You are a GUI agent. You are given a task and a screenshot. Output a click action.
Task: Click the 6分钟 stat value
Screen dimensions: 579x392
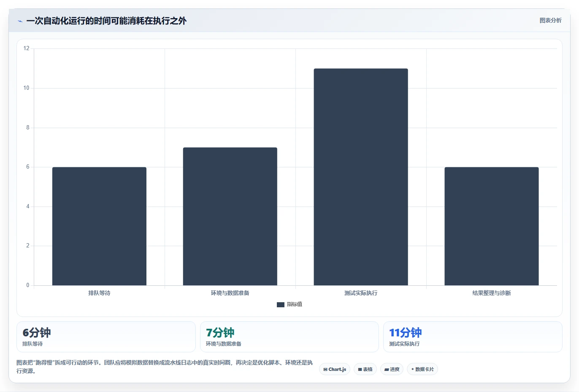(37, 333)
